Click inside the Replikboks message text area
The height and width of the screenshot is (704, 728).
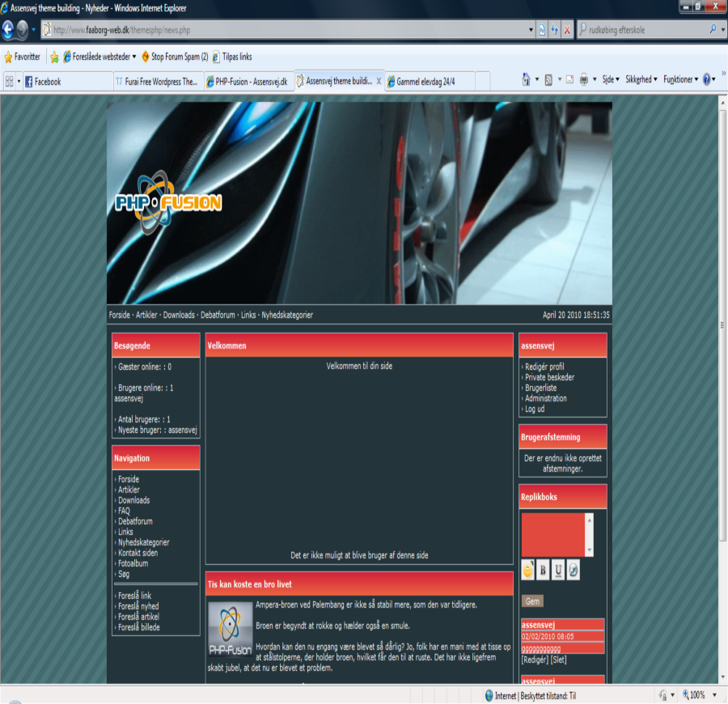pos(553,535)
